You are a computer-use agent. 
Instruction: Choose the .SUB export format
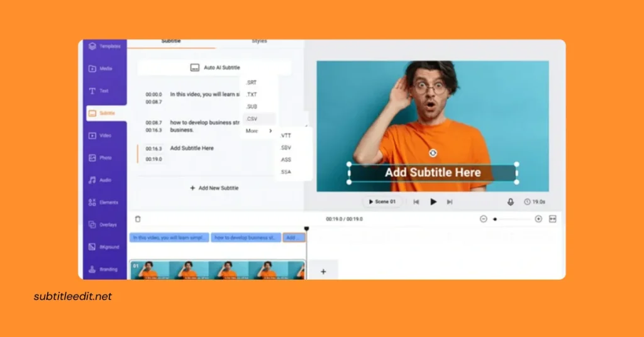[252, 107]
